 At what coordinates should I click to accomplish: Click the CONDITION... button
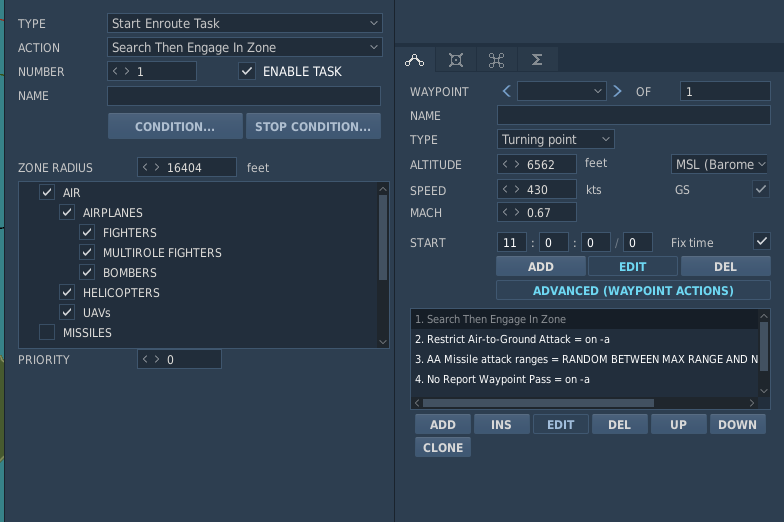click(175, 126)
